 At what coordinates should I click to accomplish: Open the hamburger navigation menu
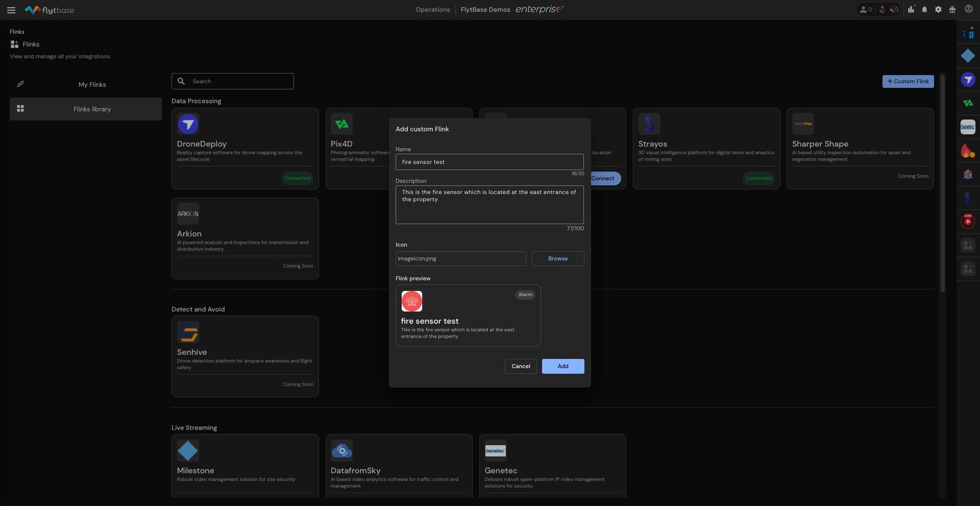click(x=11, y=10)
